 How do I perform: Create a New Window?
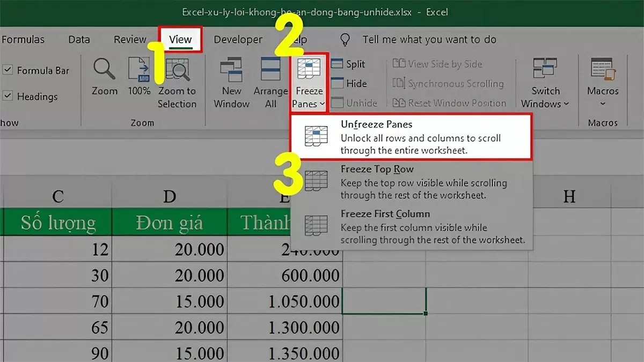231,80
